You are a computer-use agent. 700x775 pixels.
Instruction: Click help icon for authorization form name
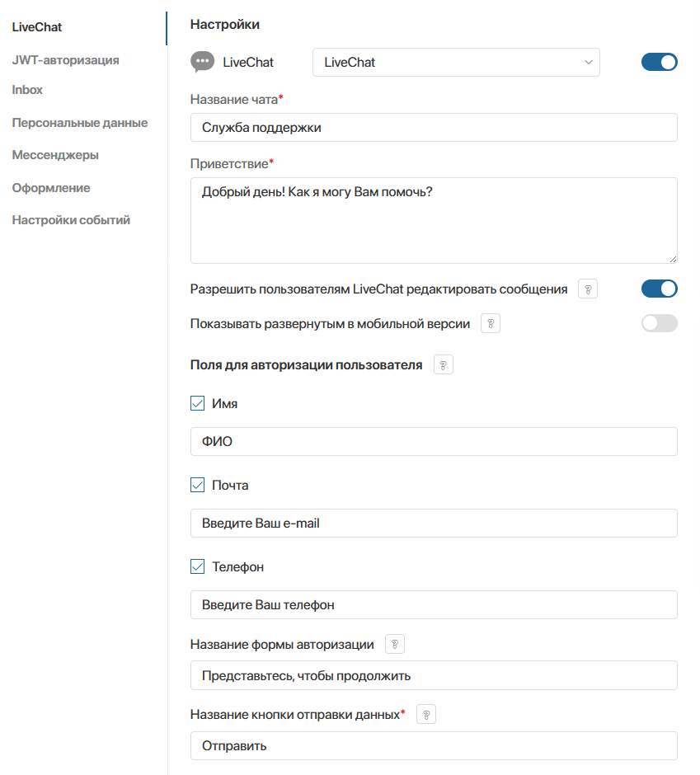(x=395, y=645)
